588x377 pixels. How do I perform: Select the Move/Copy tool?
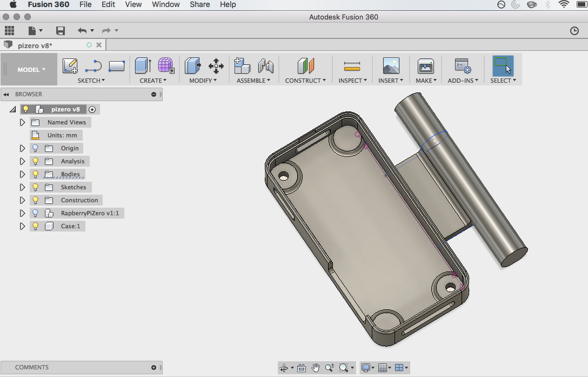tap(216, 65)
